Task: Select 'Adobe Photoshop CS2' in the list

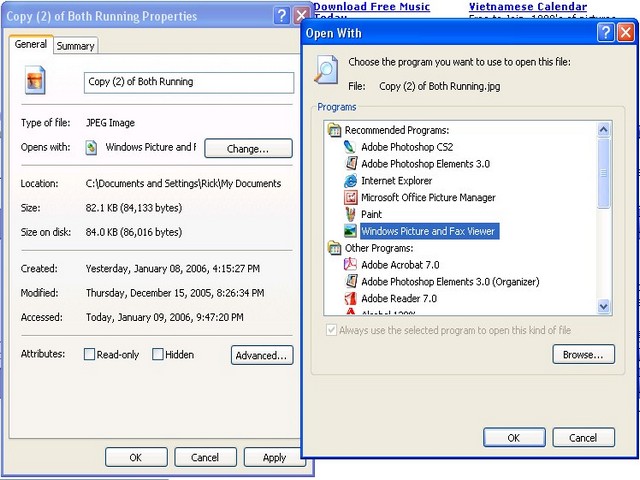Action: click(x=407, y=147)
